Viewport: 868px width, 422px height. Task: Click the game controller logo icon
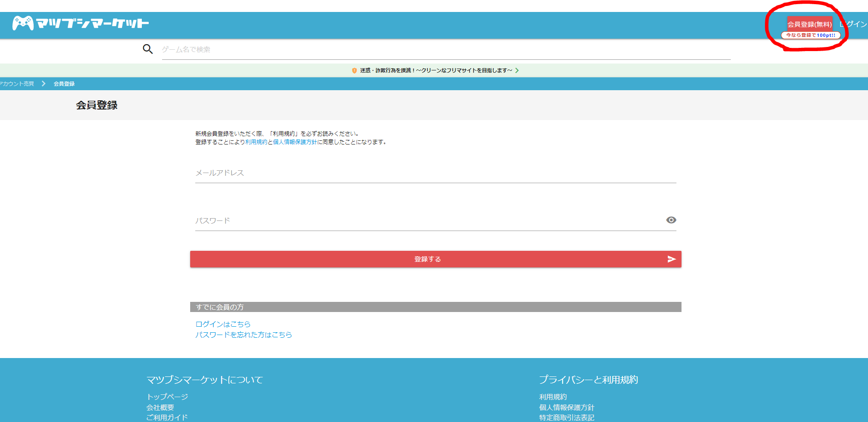23,23
